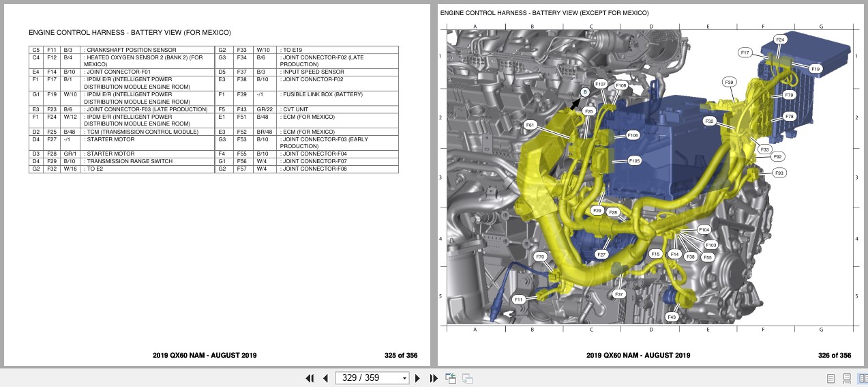Click the FUSIBLE LINK BOX (BATTERY) entry
The width and height of the screenshot is (868, 387).
pos(320,94)
